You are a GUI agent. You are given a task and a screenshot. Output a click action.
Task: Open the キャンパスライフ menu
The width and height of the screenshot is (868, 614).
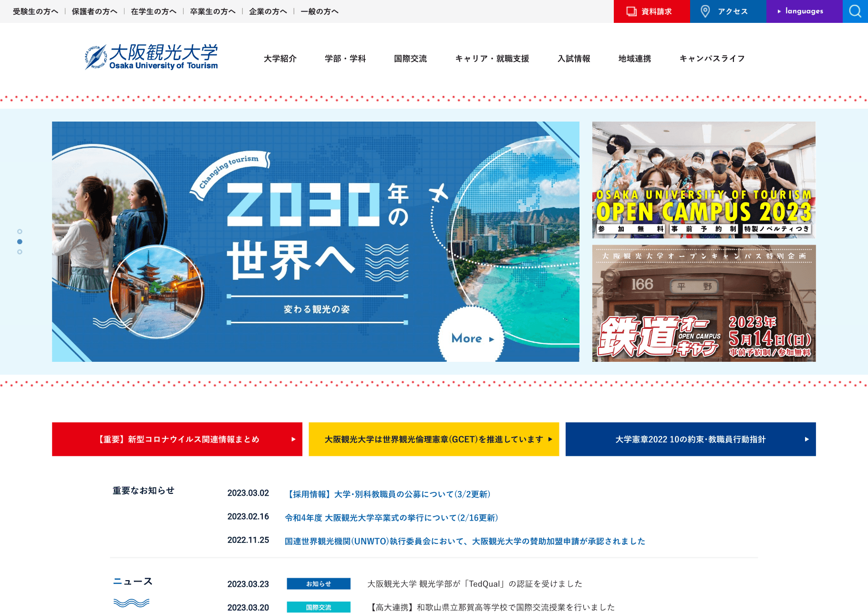click(x=712, y=59)
